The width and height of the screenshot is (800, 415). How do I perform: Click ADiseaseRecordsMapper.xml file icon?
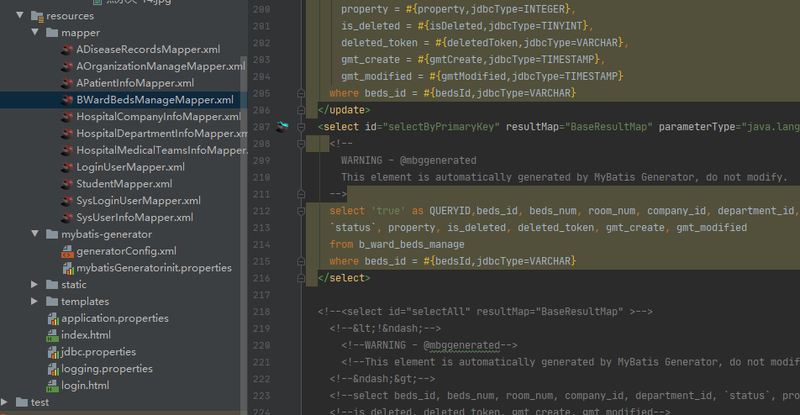pos(67,50)
